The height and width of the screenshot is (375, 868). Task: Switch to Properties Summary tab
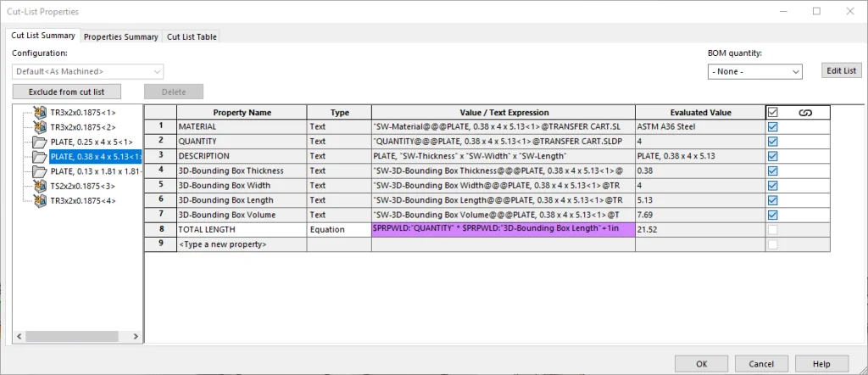point(120,37)
